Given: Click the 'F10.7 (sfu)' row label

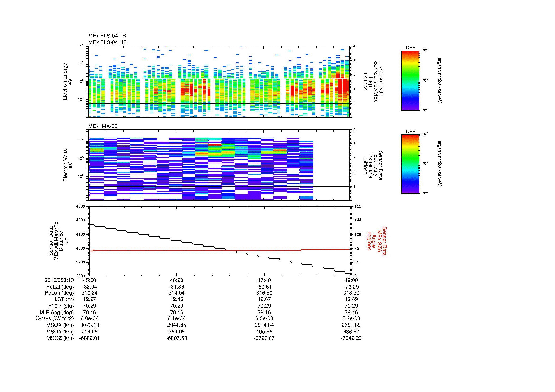Looking at the screenshot, I should 61,306.
